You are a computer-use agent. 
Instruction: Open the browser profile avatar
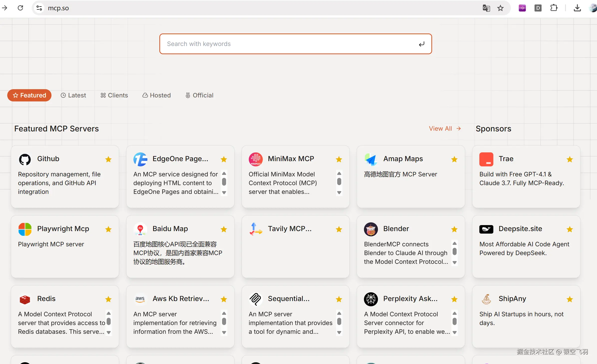[x=593, y=8]
